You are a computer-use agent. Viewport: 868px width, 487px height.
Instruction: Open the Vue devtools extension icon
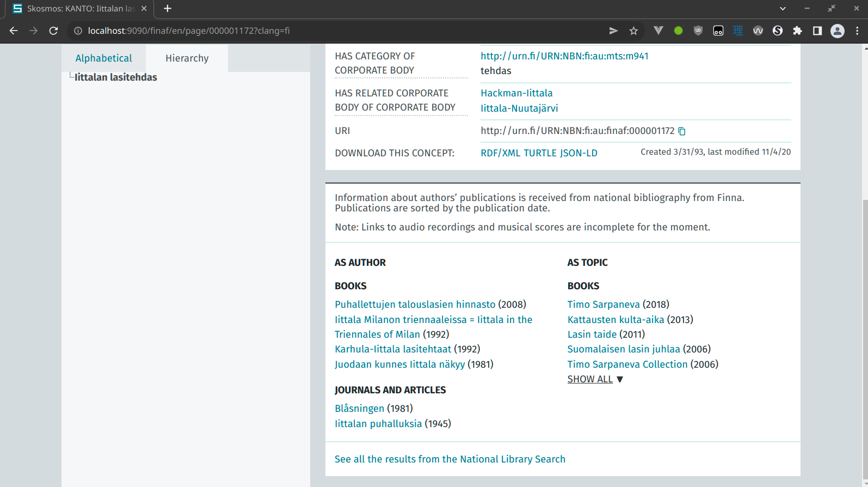(658, 31)
